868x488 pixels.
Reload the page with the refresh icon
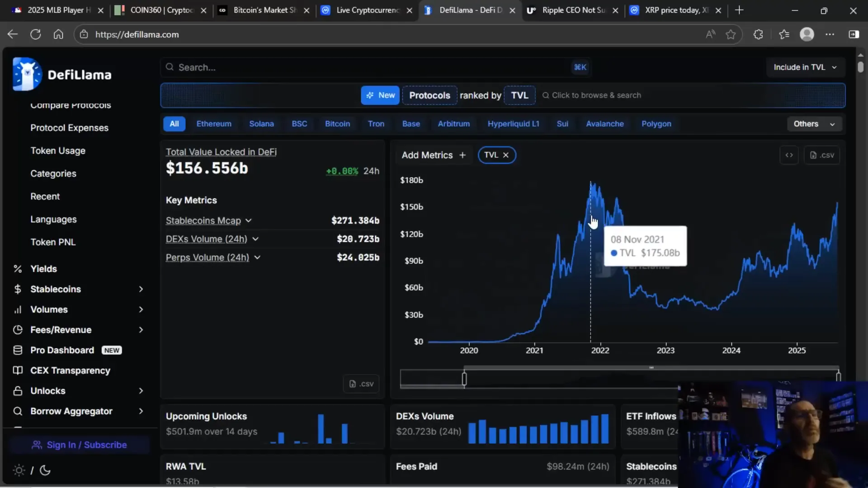coord(35,34)
